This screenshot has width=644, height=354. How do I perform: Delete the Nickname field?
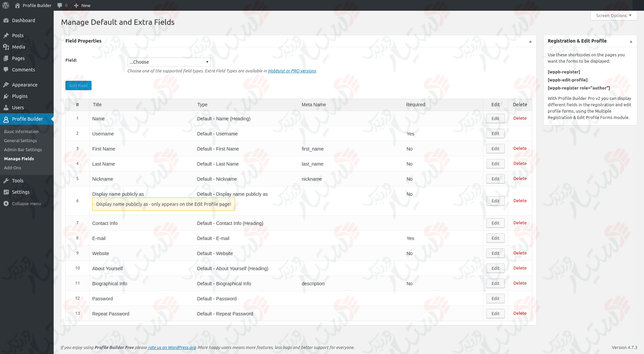520,178
